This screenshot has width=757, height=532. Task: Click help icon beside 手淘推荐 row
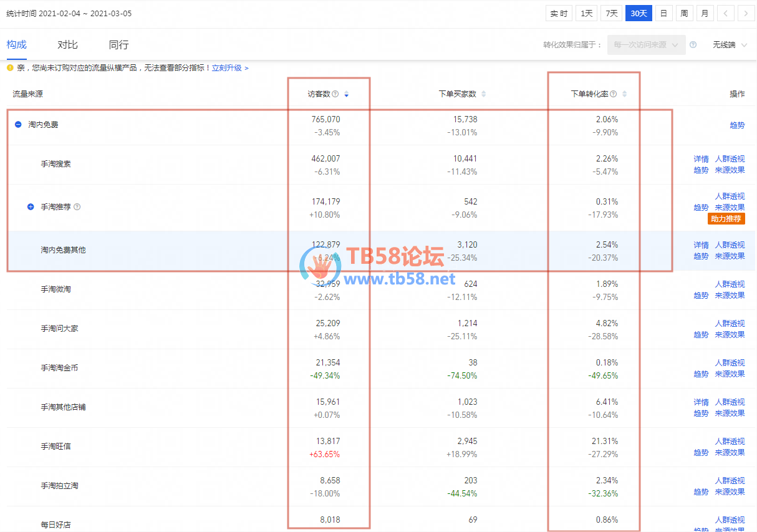pyautogui.click(x=77, y=207)
